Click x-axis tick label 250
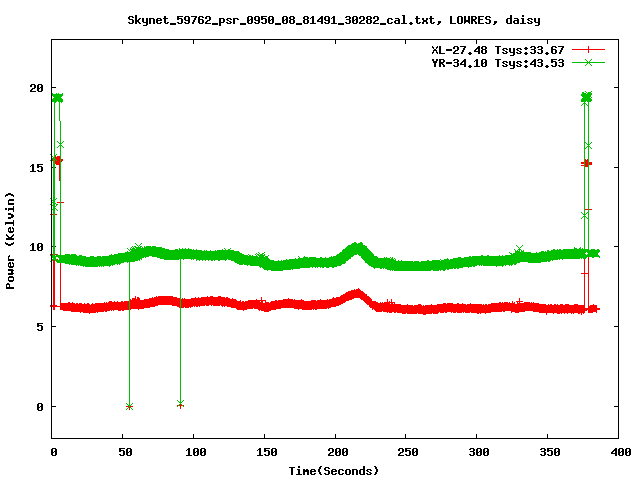This screenshot has height=480, width=640. [408, 452]
